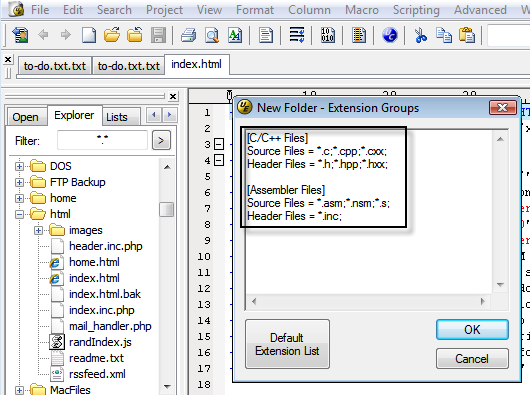Open the Format menu
Image resolution: width=530 pixels, height=395 pixels.
(x=255, y=10)
